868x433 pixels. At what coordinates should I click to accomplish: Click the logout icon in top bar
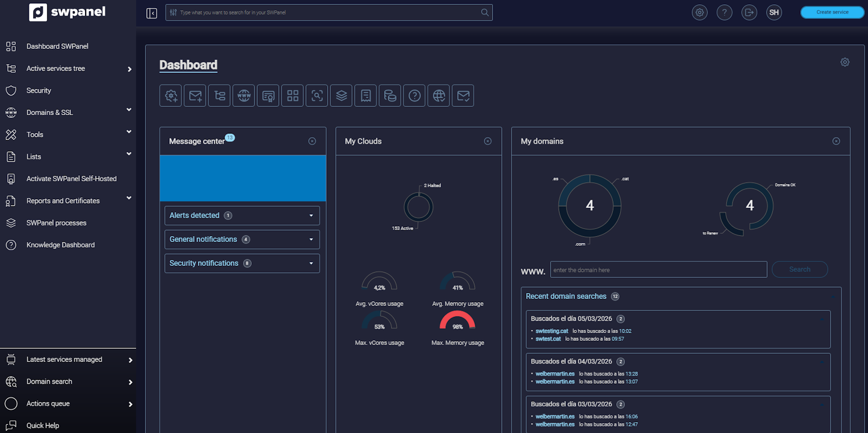click(749, 12)
